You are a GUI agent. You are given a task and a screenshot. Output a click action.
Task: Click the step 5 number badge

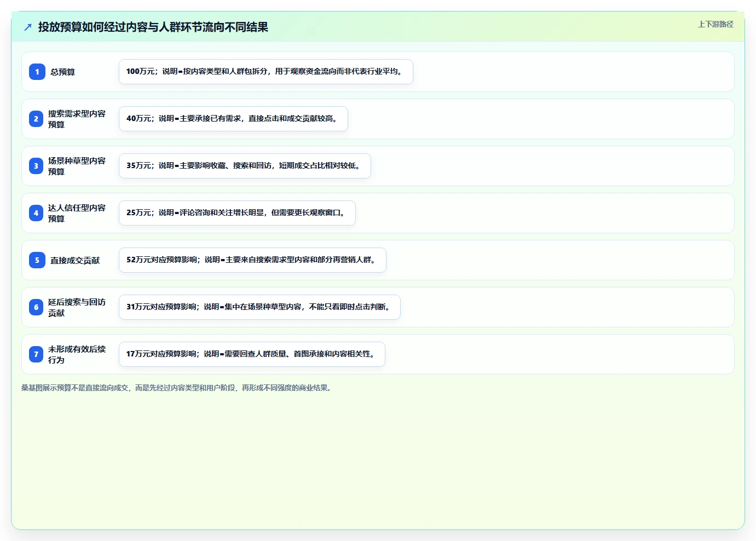coord(37,260)
